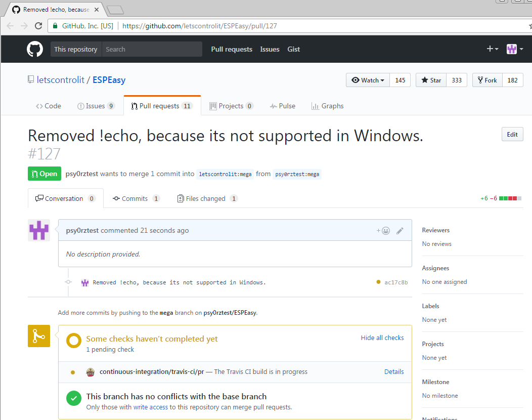
Task: Focus the GitHub Search field
Action: pos(152,49)
